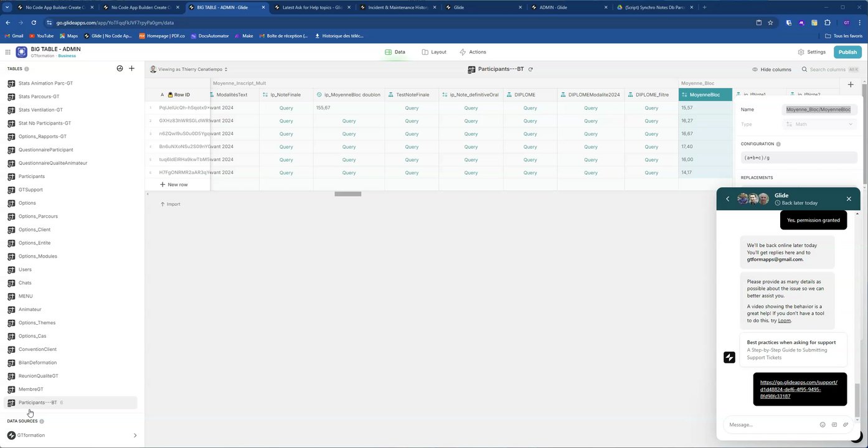Open the emoji picker in chat
The height and width of the screenshot is (448, 868).
(823, 425)
